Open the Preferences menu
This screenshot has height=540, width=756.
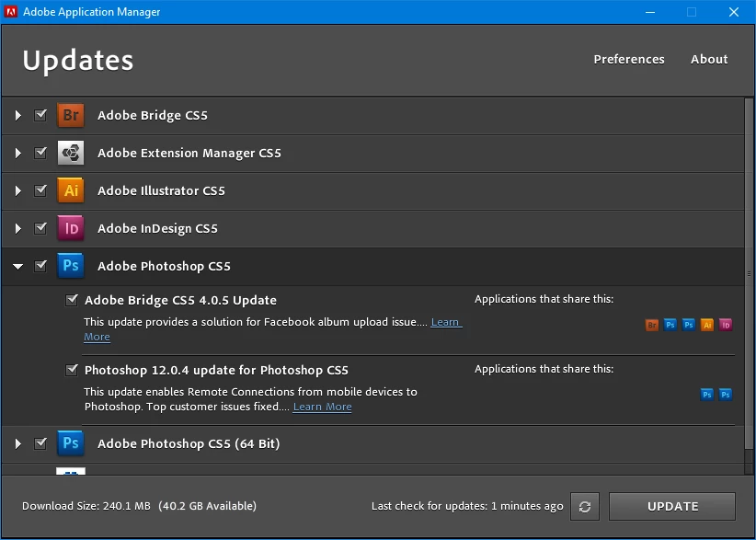point(629,59)
